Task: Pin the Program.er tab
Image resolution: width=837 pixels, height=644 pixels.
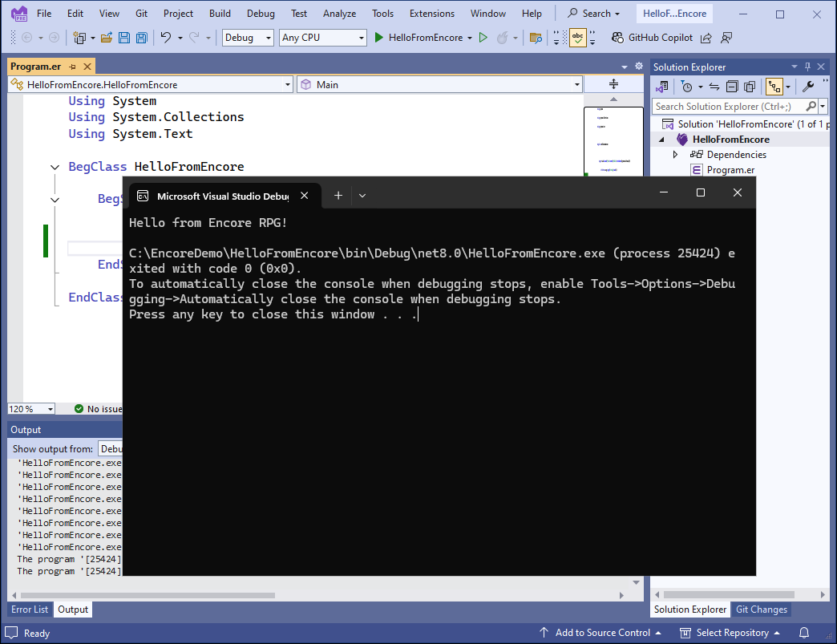Action: (x=73, y=67)
